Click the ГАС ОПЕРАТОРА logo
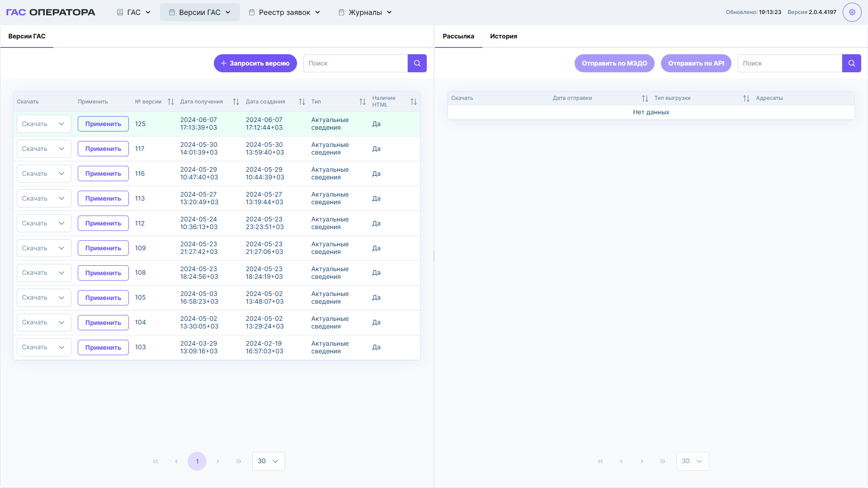The height and width of the screenshot is (488, 868). point(51,12)
